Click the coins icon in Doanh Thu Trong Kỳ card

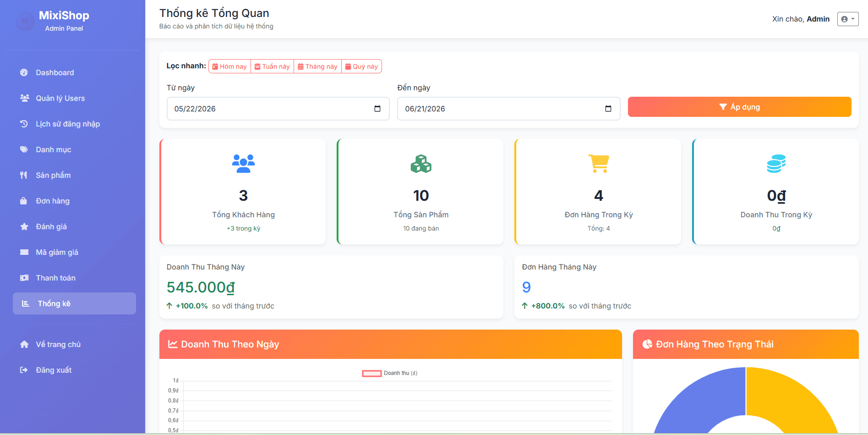click(x=776, y=164)
